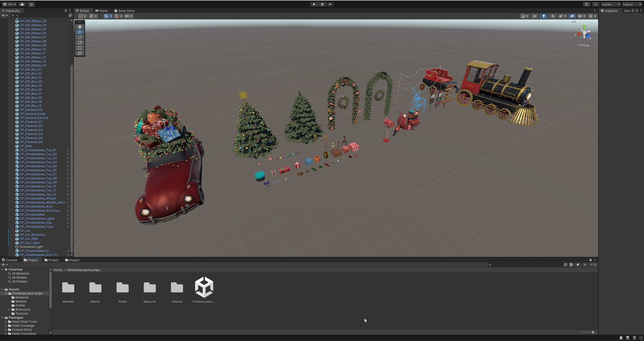Select the Scale tool
Viewport: 644px width, 341px height.
80,43
